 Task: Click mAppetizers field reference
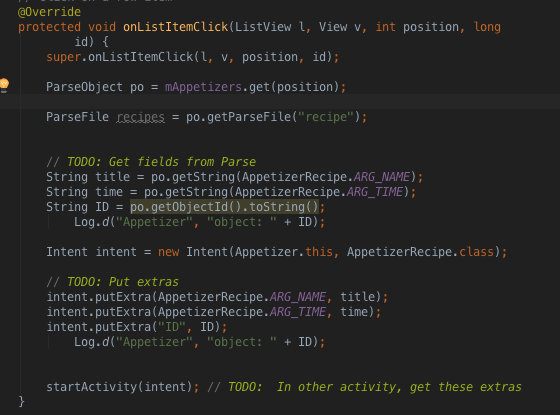tap(203, 87)
